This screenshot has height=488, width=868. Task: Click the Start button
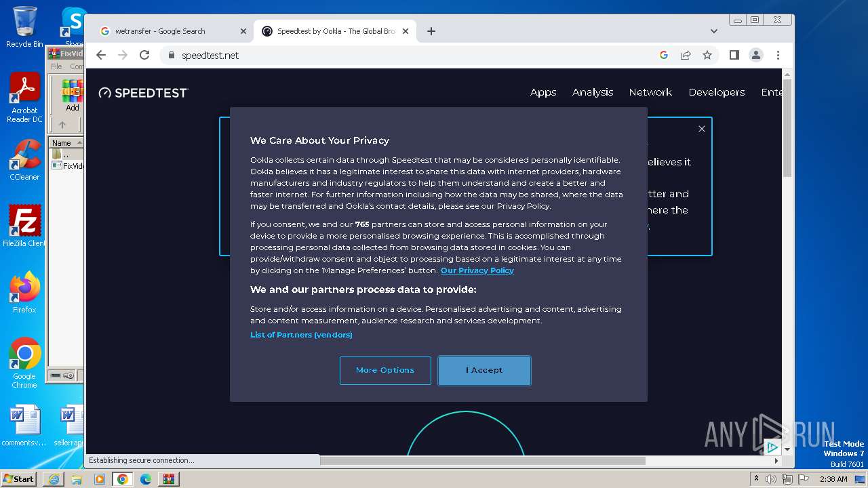18,479
